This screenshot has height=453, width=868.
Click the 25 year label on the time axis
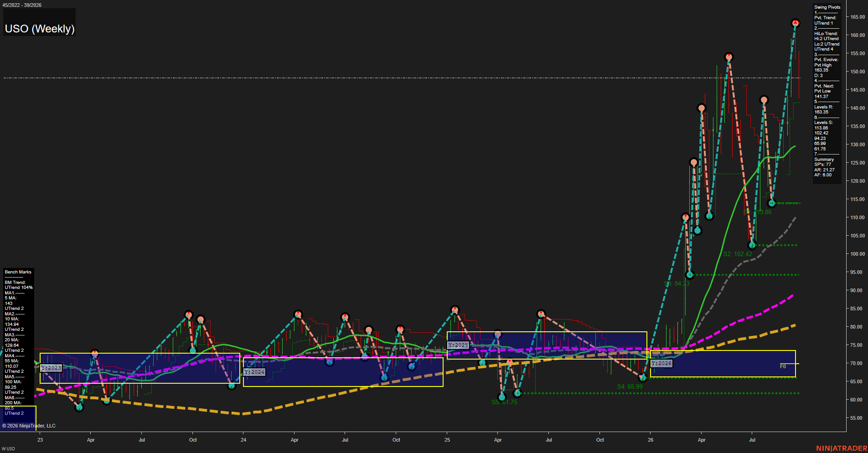pos(447,440)
